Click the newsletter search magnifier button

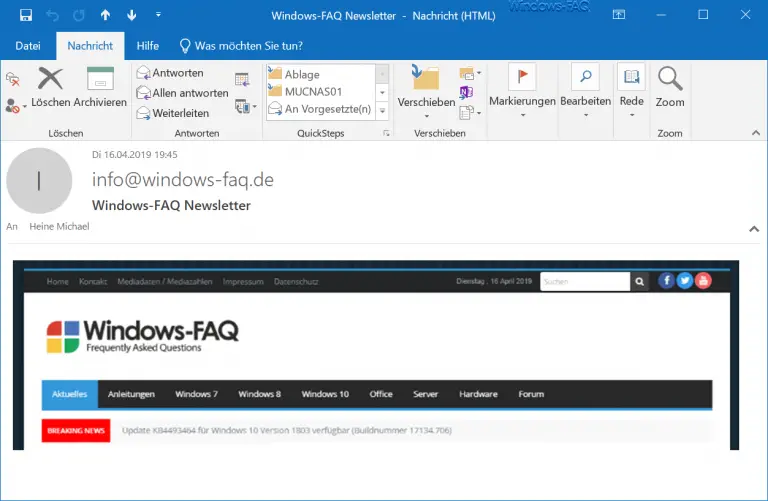pyautogui.click(x=640, y=282)
